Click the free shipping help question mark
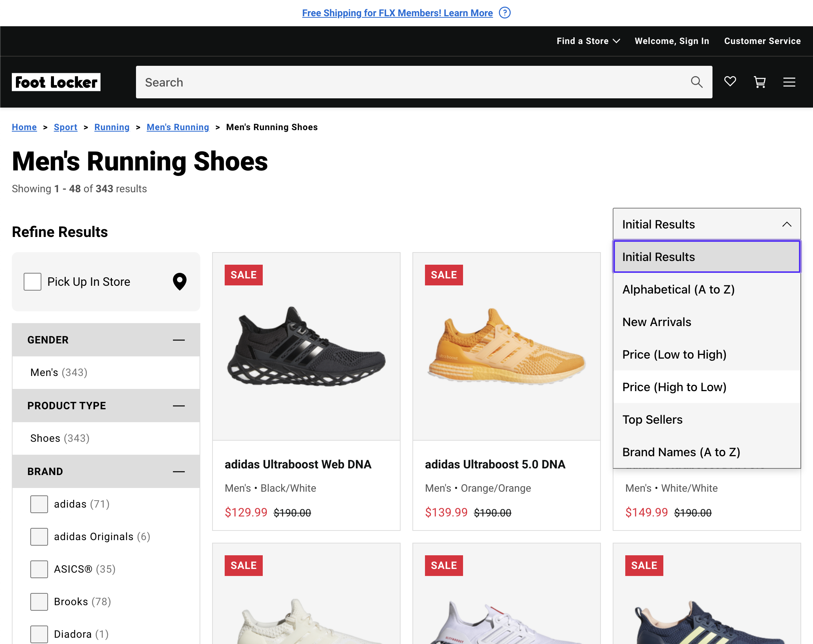The image size is (813, 644). click(x=504, y=13)
